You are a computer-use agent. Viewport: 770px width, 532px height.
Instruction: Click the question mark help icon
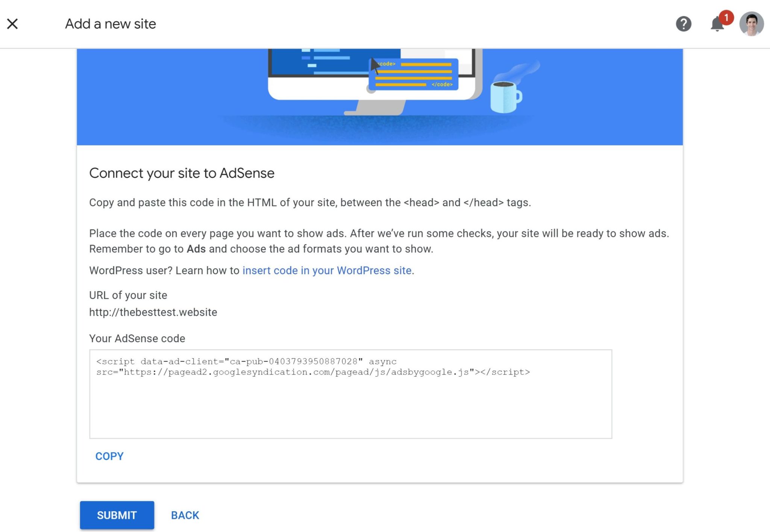(684, 24)
